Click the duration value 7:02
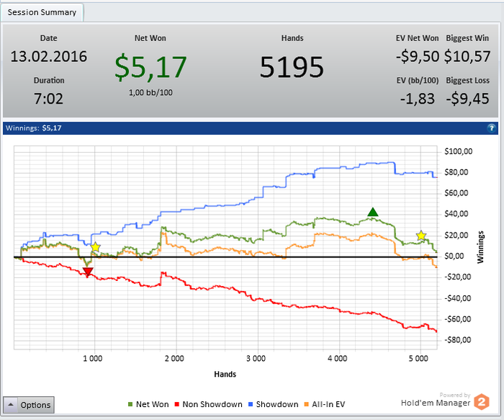Screen dimensions: 504x420 (x=48, y=99)
